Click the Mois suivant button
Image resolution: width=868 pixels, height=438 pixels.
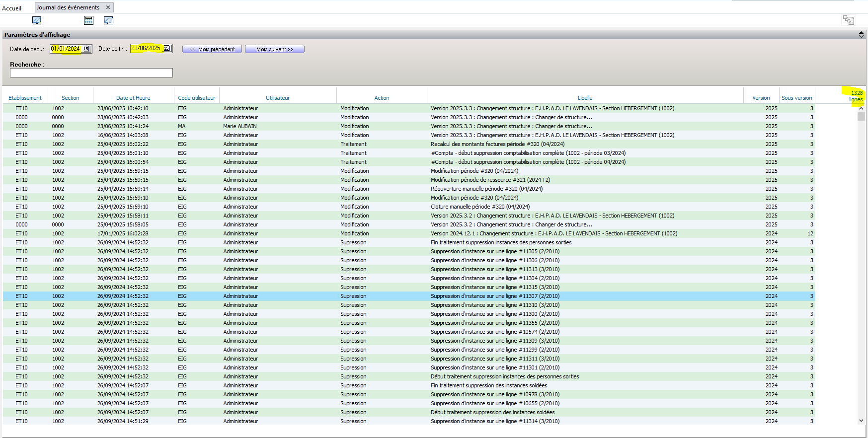coord(275,49)
